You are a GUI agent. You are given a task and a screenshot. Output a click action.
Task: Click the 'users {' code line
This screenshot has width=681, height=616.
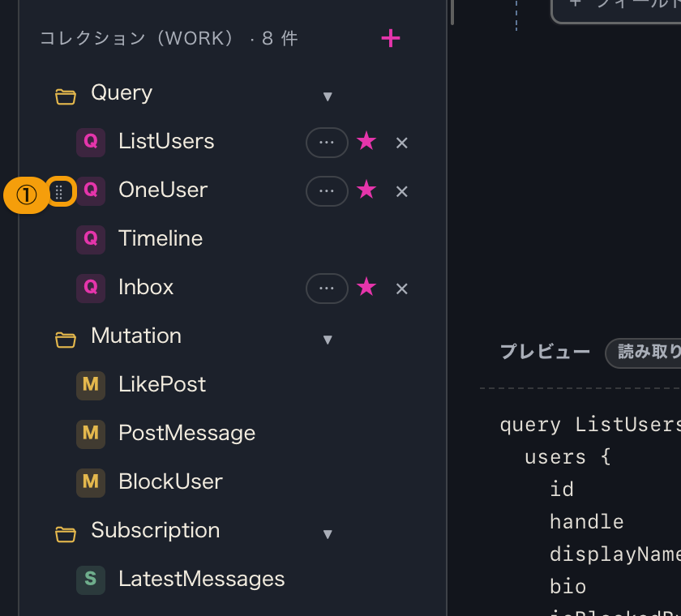click(x=567, y=457)
